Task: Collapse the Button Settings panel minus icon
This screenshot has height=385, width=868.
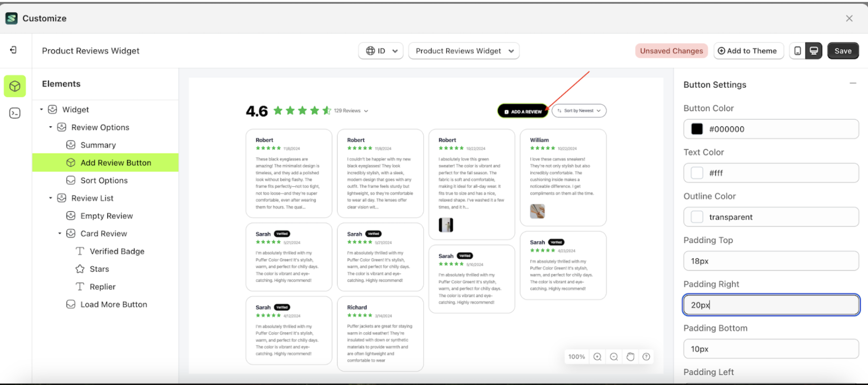Action: click(853, 84)
